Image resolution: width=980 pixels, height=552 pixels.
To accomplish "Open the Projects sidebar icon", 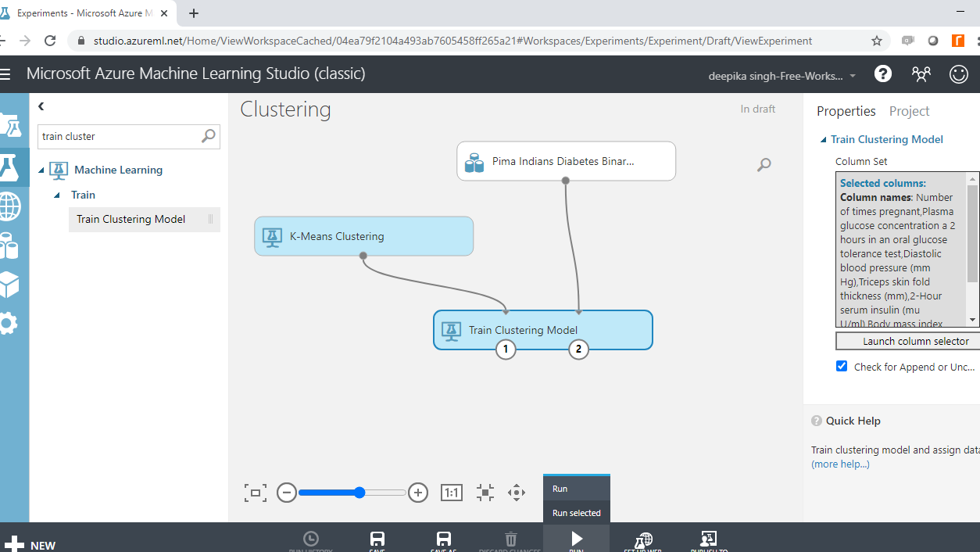I will [x=9, y=127].
